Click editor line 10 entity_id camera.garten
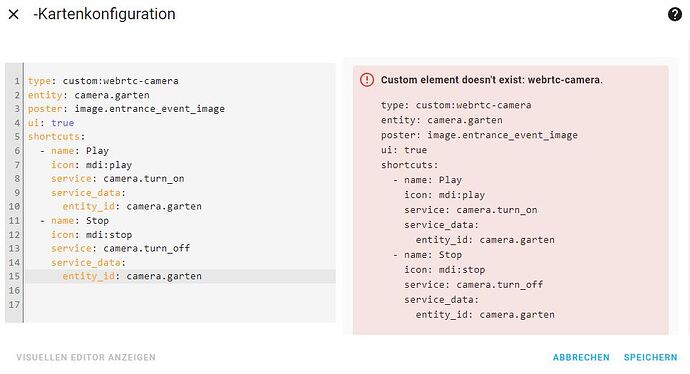 point(132,206)
